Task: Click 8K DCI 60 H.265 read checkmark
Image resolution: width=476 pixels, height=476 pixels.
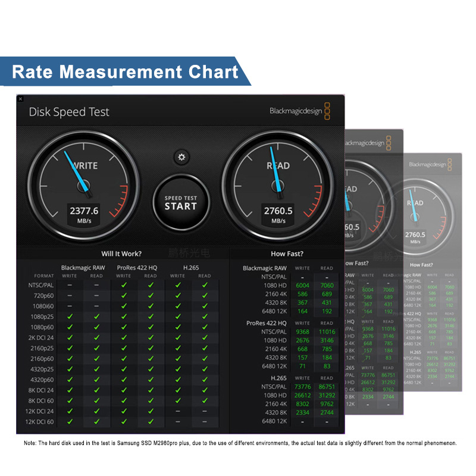Action: click(x=205, y=400)
